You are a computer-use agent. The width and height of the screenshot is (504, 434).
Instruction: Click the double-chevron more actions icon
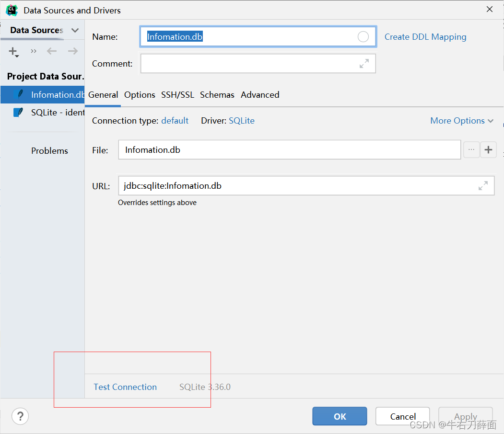coord(33,51)
